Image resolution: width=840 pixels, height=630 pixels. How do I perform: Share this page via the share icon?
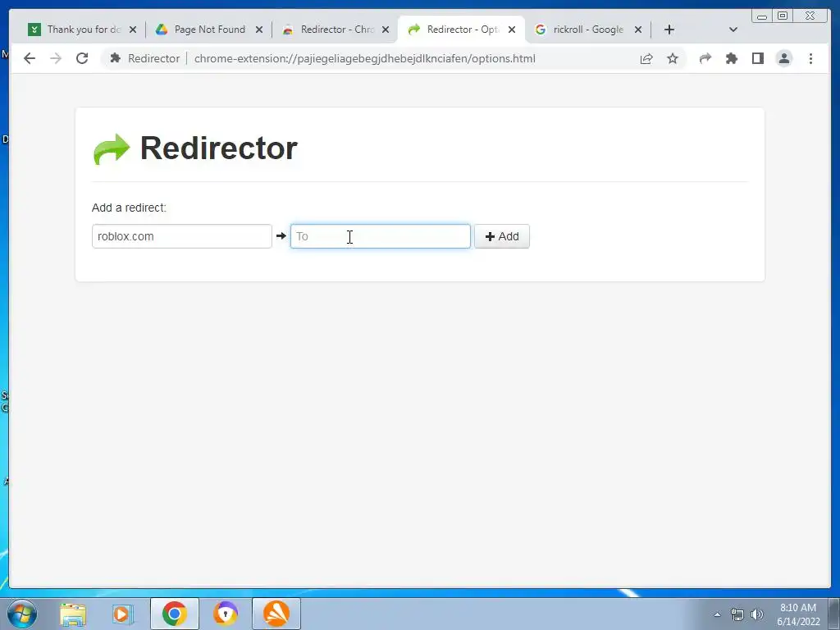(x=646, y=58)
